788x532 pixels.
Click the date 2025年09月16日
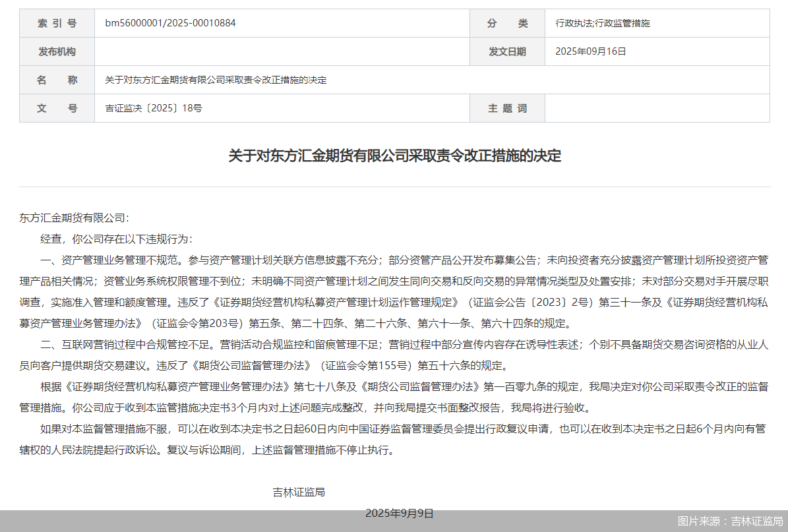tap(590, 51)
